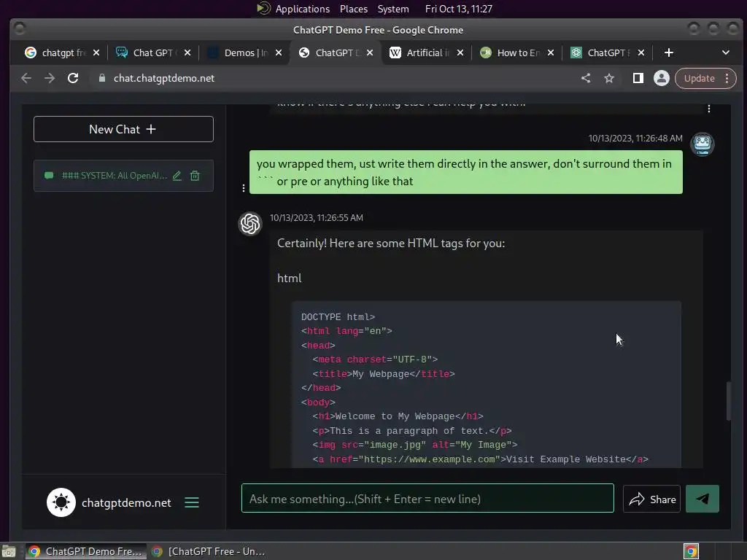Delete the SYSTEM chat with trash icon
Viewport: 747px width, 560px height.
[195, 176]
